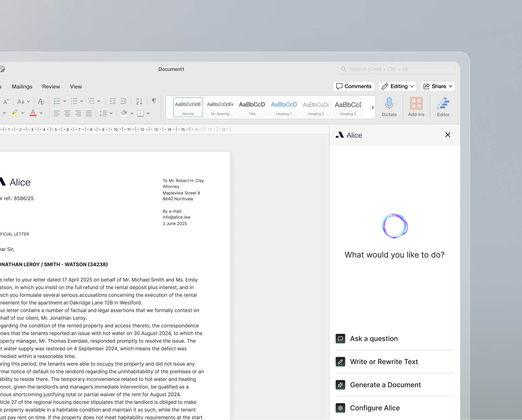Apply the Title style
The image size is (522, 420).
point(252,107)
